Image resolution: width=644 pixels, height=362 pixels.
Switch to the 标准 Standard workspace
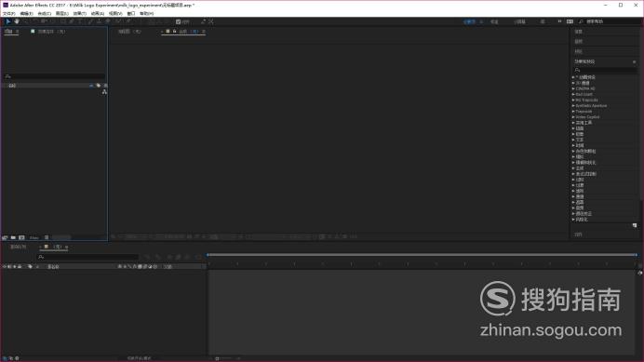tap(494, 21)
